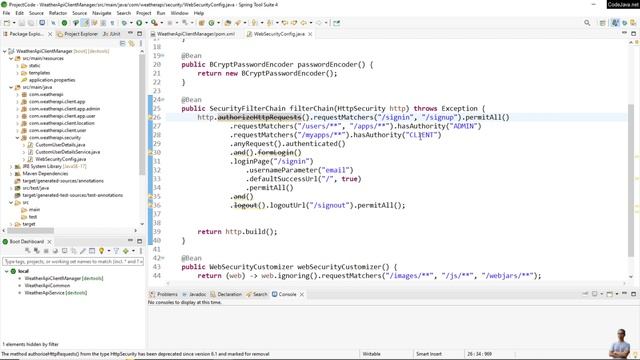Click the green Run toolbar button
The width and height of the screenshot is (640, 360).
coord(139,23)
